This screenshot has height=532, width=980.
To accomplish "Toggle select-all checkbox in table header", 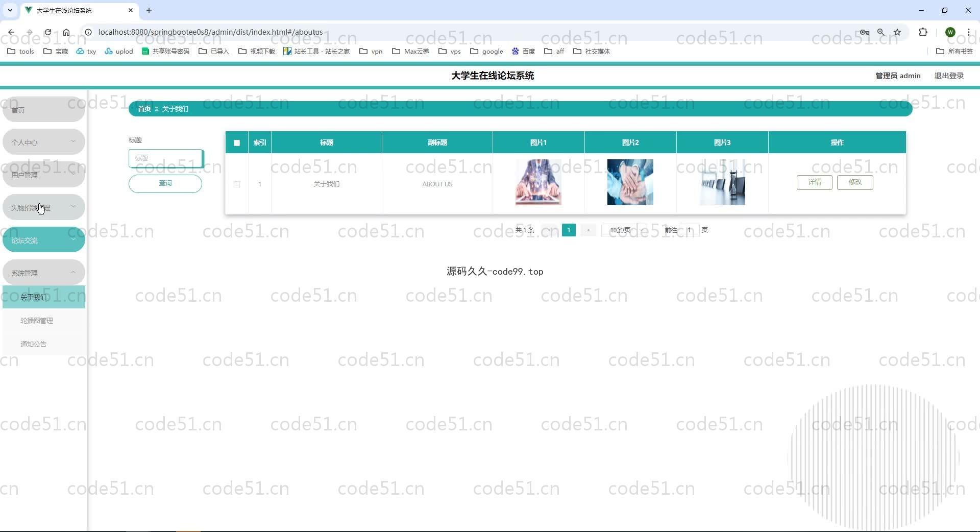I will click(x=237, y=143).
